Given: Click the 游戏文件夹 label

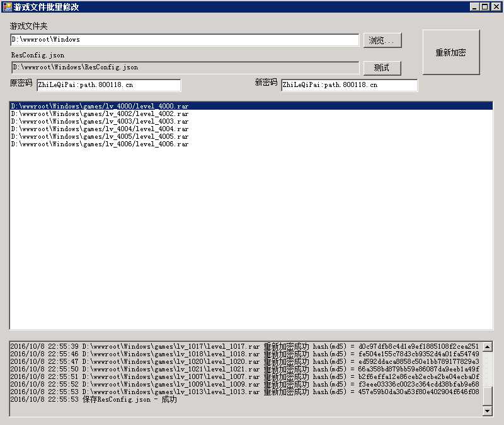Looking at the screenshot, I should 29,26.
